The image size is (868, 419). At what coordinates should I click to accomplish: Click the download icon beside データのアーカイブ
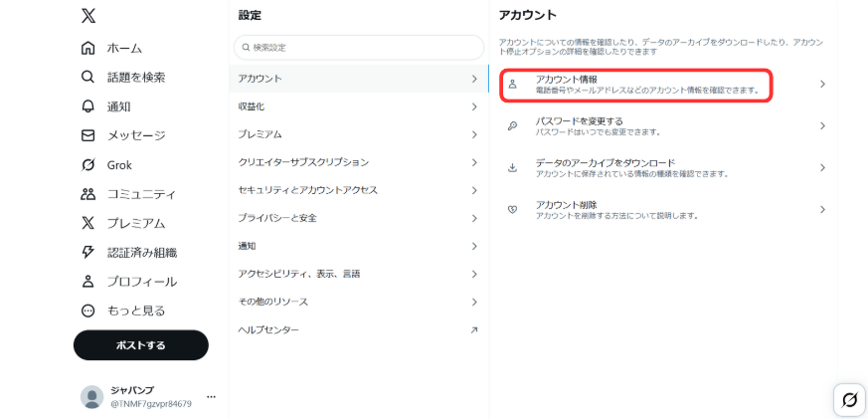[x=513, y=167]
